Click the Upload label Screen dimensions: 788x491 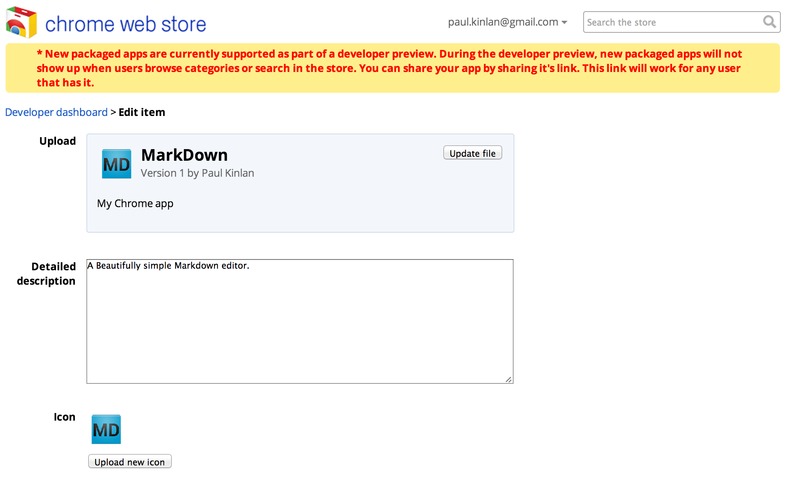tap(58, 141)
